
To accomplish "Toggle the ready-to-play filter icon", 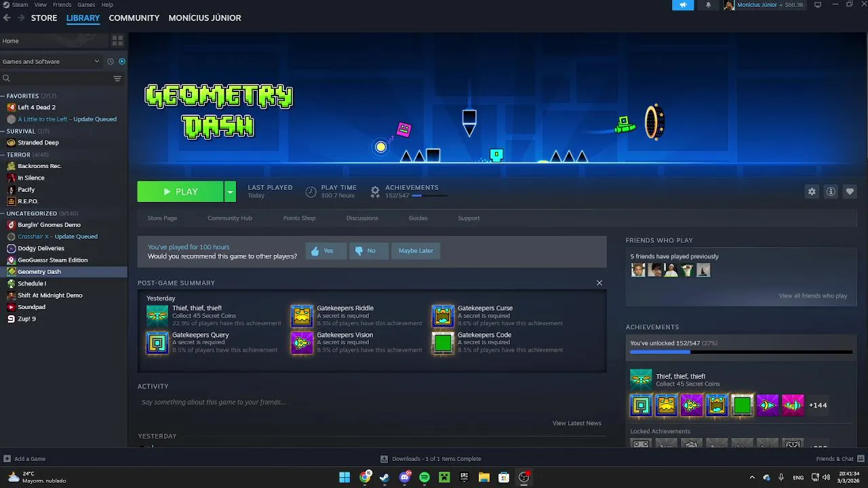I will click(122, 61).
